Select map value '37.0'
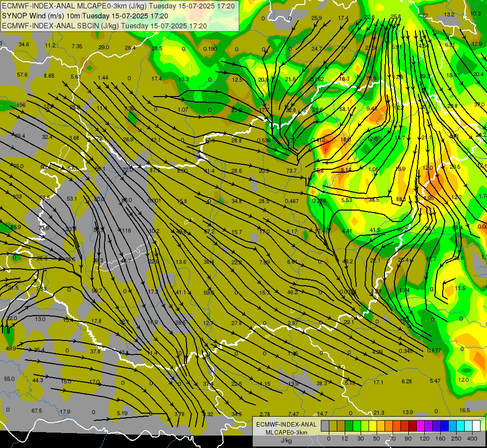The height and width of the screenshot is (448, 487). click(479, 105)
